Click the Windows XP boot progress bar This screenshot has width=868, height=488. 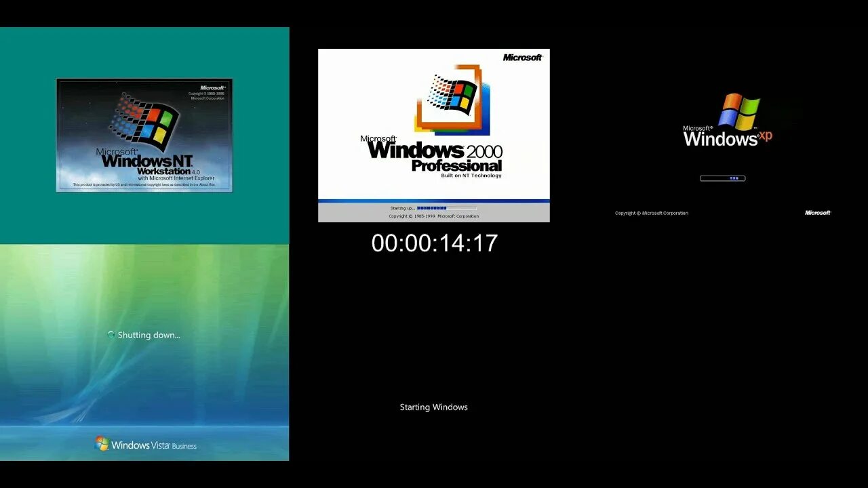point(722,178)
